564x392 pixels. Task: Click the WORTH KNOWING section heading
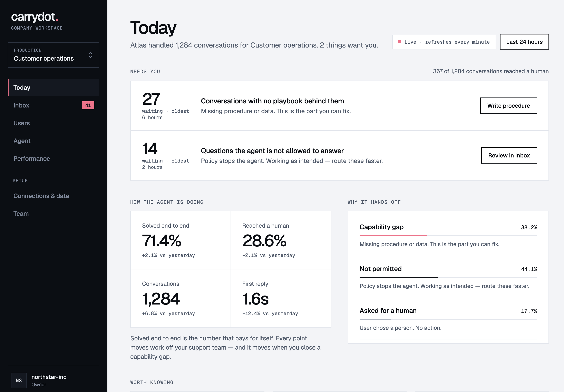152,382
